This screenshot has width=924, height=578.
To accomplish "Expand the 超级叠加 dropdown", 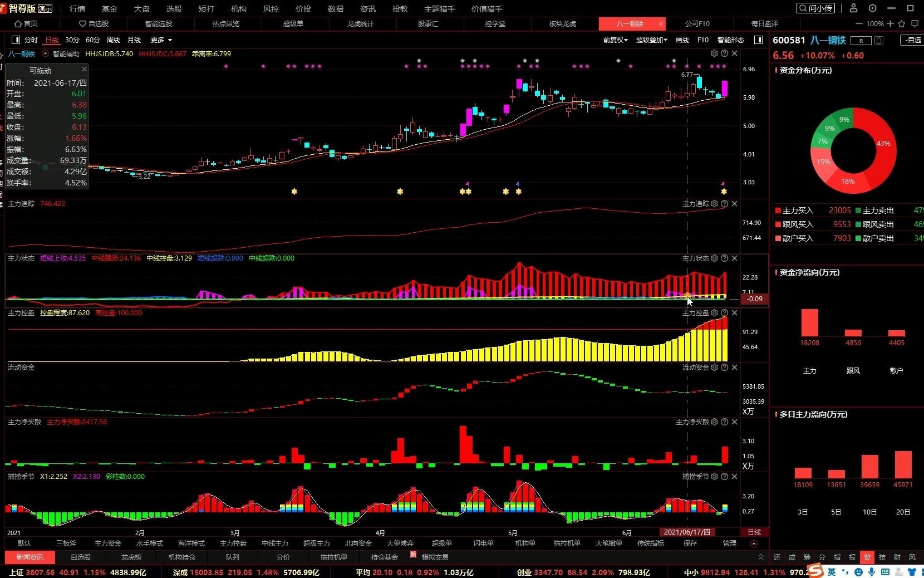I will pyautogui.click(x=651, y=40).
